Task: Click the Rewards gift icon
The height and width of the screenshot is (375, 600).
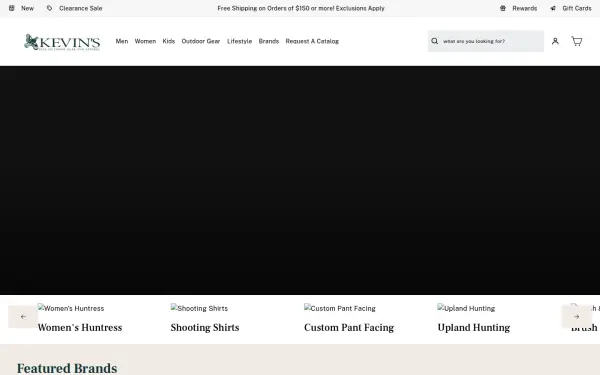Action: click(503, 8)
